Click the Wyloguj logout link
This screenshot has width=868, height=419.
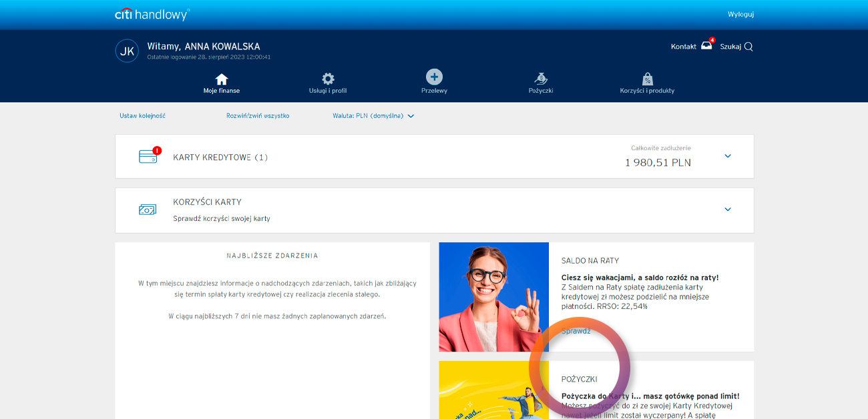click(x=740, y=14)
